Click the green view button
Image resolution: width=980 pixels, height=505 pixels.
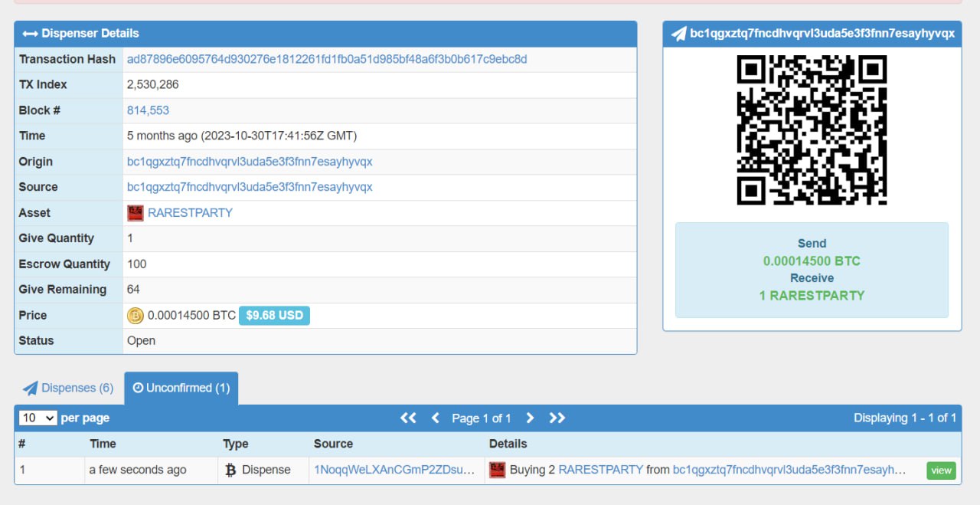point(942,471)
